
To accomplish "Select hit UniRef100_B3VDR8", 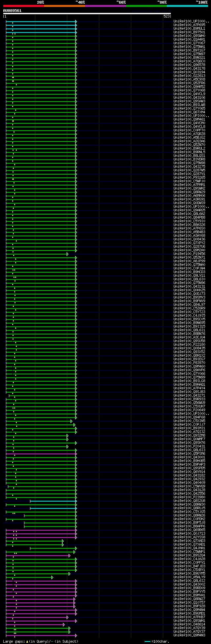I will tap(189, 159).
